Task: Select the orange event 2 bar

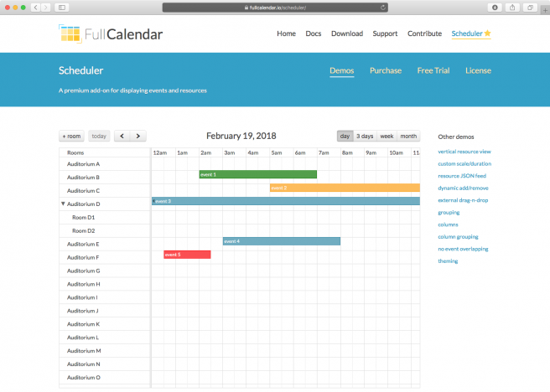Action: (x=345, y=188)
